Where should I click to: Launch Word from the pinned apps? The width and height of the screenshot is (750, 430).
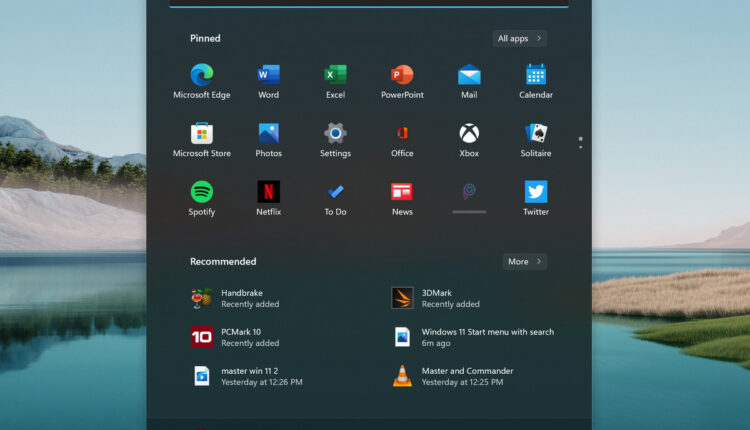268,75
